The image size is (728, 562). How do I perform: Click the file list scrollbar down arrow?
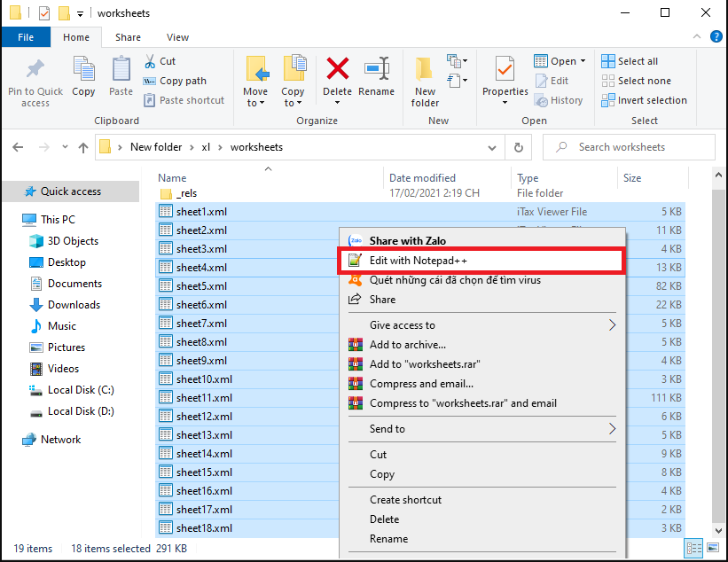[x=719, y=530]
